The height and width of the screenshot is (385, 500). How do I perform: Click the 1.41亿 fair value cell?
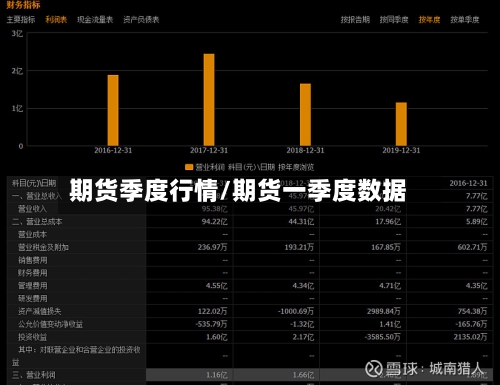[x=390, y=324]
